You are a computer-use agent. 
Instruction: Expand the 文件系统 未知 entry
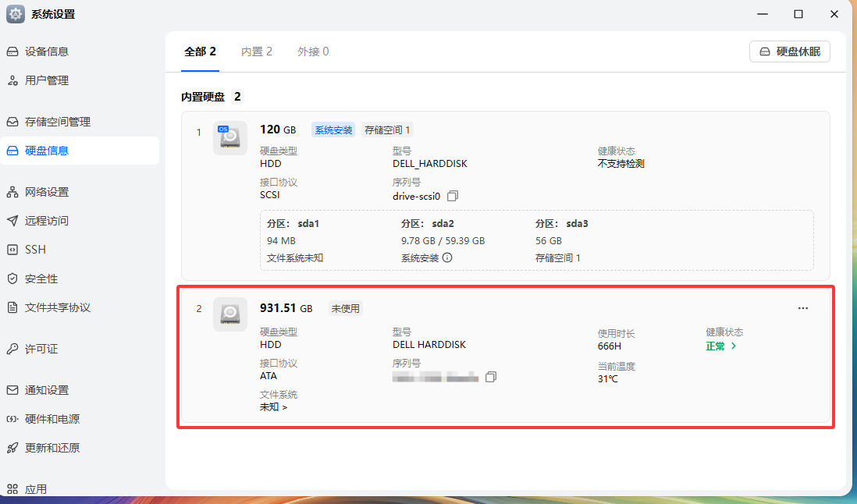coord(274,406)
